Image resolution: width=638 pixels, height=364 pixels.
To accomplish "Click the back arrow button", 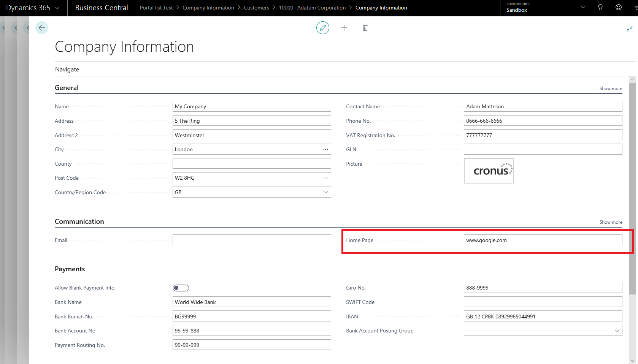I will point(42,28).
